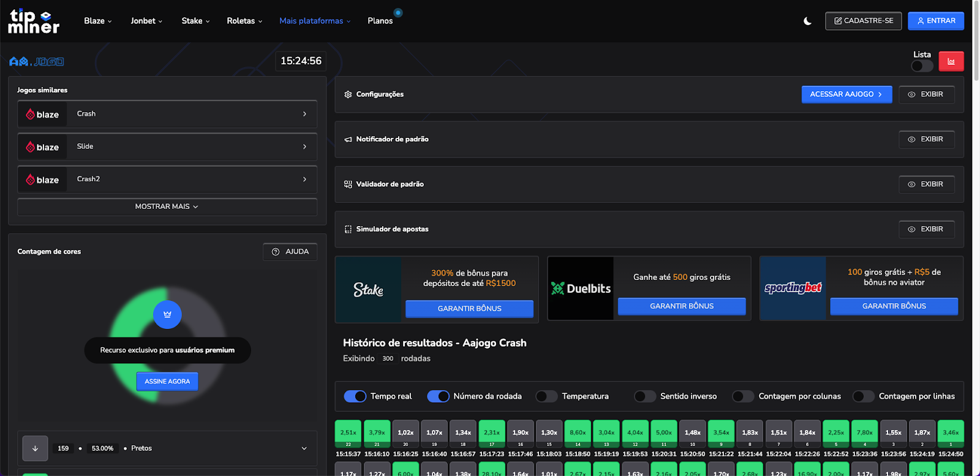Click the 15:24:56 clock display
The height and width of the screenshot is (476, 980).
click(x=301, y=61)
